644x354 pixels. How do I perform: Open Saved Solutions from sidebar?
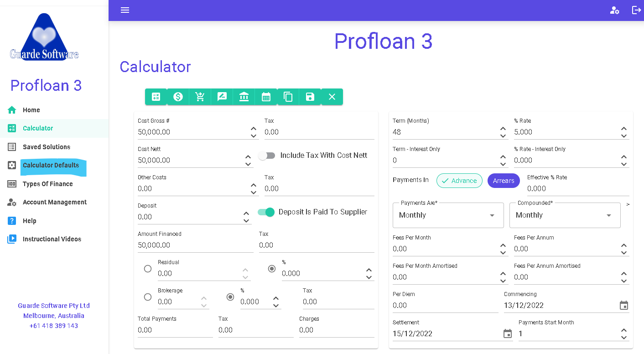point(54,147)
